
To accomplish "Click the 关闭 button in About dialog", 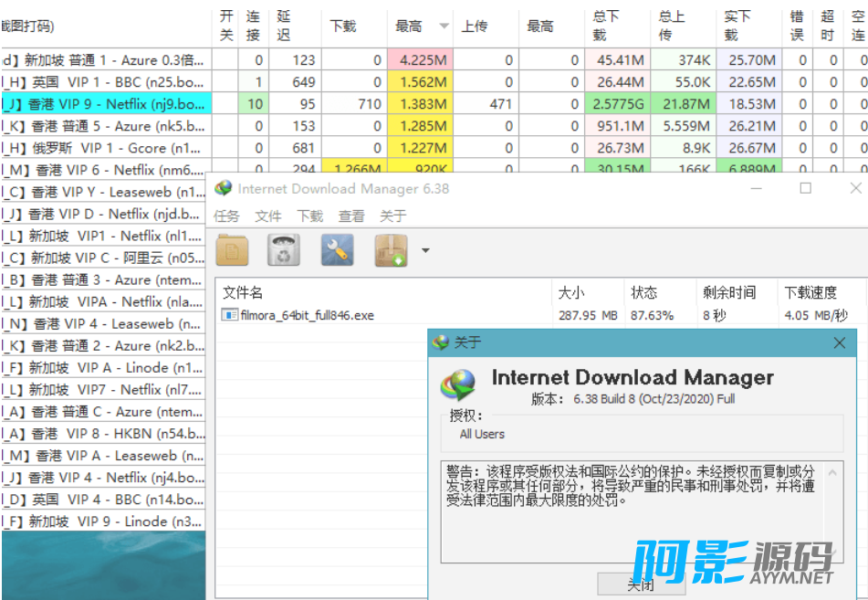I will (641, 584).
